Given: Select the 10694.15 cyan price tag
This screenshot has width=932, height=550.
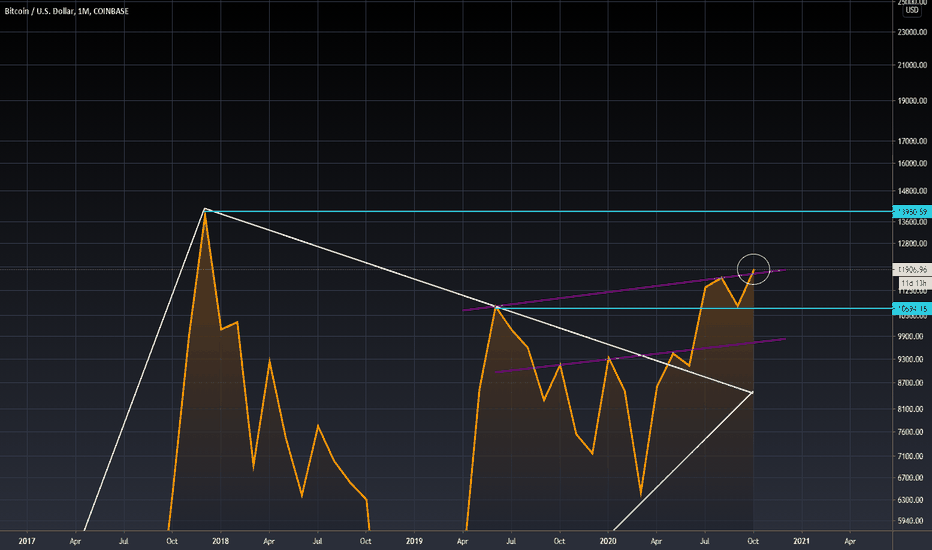Looking at the screenshot, I should click(912, 309).
